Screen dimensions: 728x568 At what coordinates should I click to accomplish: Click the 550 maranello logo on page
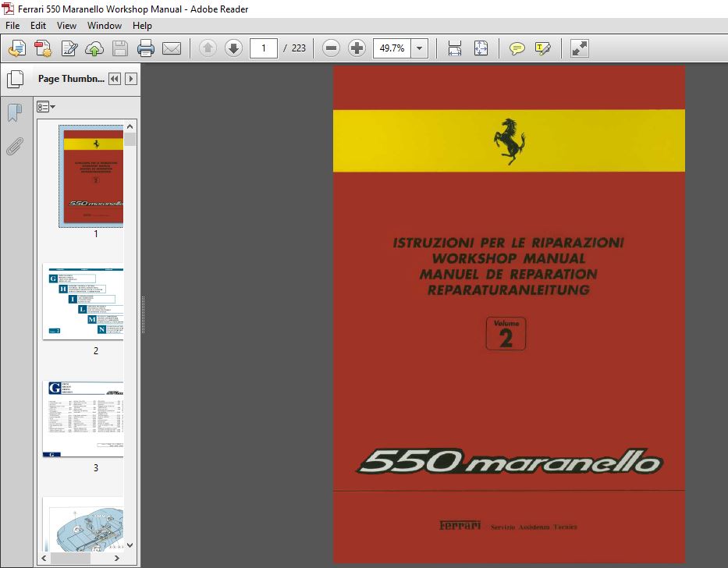click(x=510, y=461)
